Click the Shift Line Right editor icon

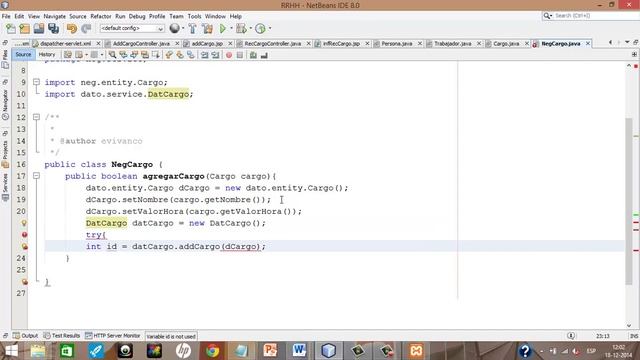tap(215, 55)
